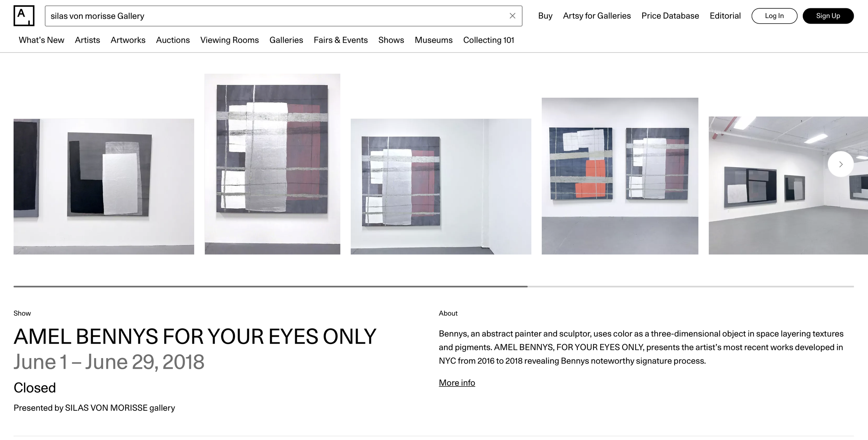Viewport: 868px width, 440px height.
Task: Open the Buy link
Action: coord(545,16)
